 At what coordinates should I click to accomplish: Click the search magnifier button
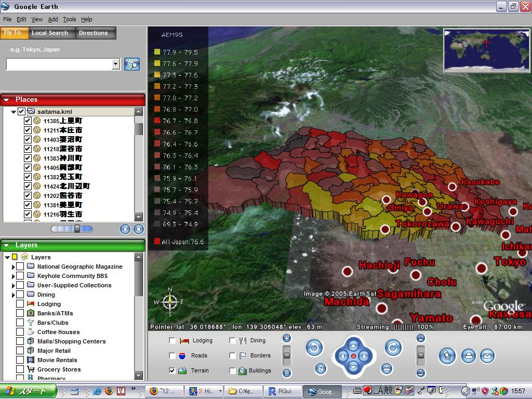(x=132, y=64)
